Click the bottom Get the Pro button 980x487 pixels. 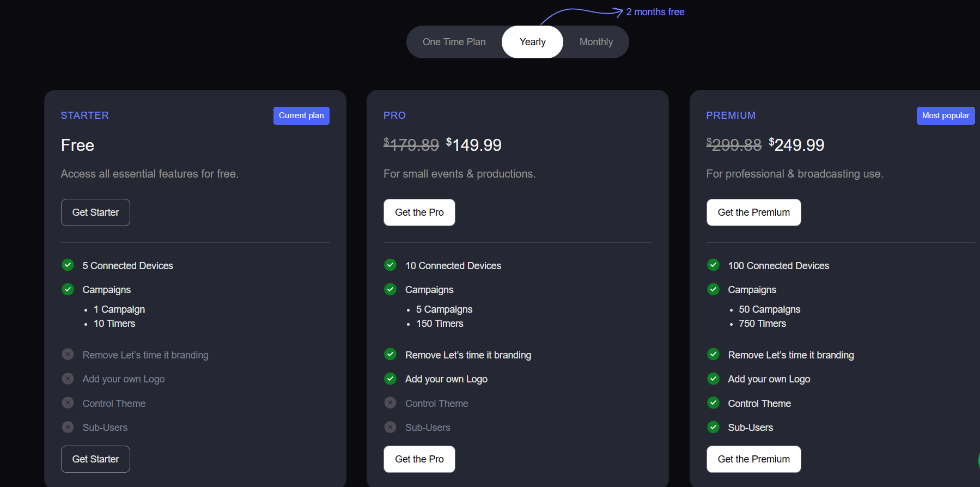point(419,459)
